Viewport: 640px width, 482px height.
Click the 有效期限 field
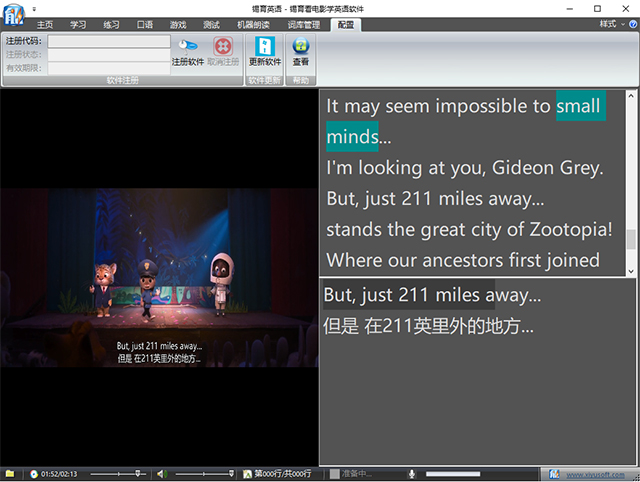point(109,68)
